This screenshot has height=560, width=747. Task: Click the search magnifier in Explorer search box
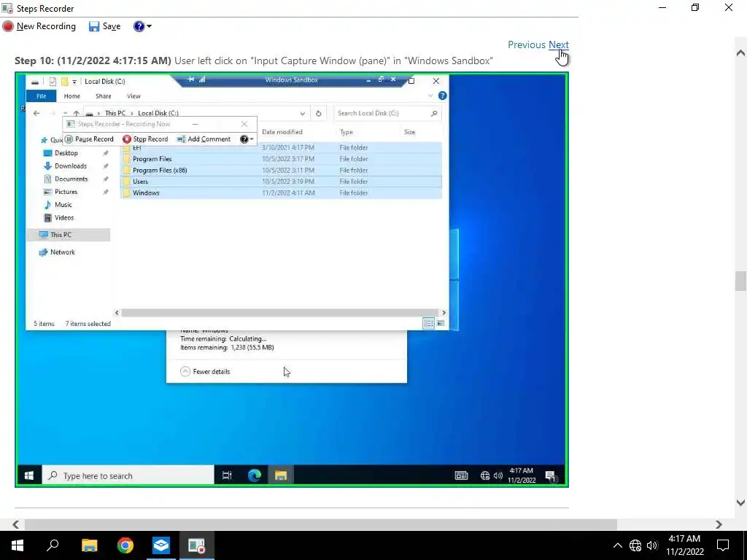pyautogui.click(x=434, y=113)
